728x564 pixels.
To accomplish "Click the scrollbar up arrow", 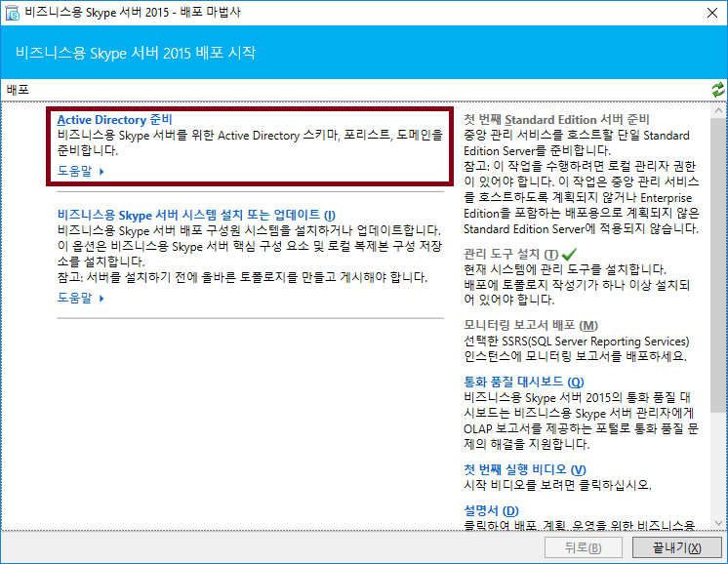I will click(x=718, y=110).
